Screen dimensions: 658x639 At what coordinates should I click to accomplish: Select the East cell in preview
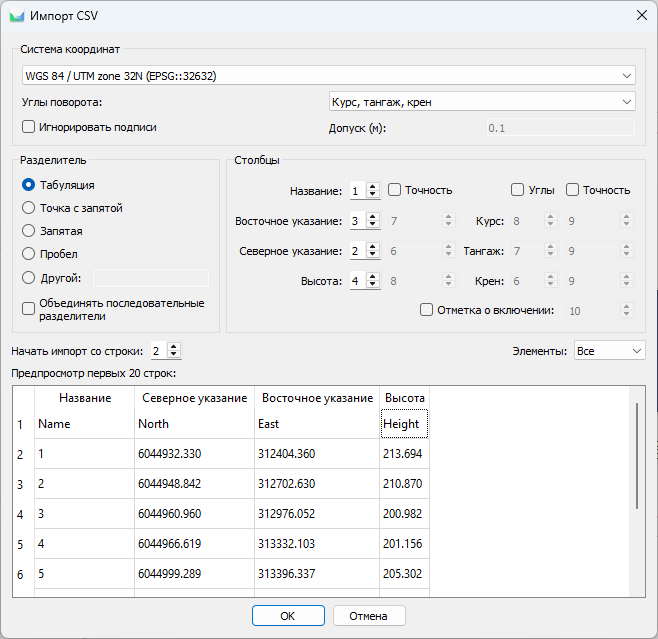click(317, 424)
